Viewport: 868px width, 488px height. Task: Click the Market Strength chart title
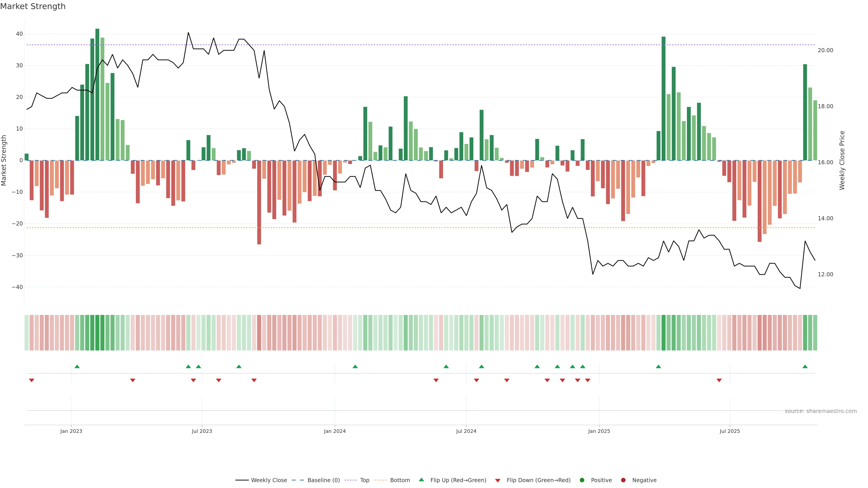tap(33, 6)
